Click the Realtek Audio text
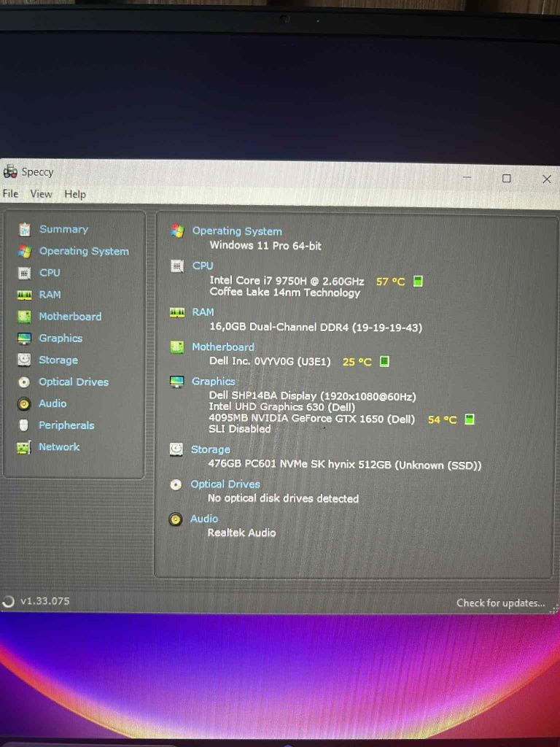Viewport: 560px width, 747px height. 241,533
